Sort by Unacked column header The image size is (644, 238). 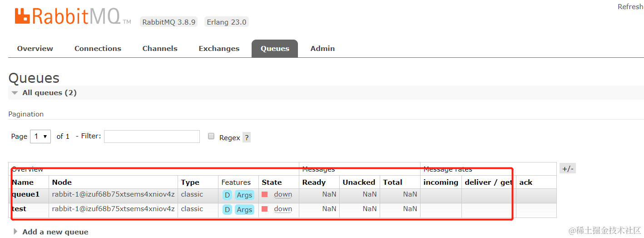pos(359,182)
